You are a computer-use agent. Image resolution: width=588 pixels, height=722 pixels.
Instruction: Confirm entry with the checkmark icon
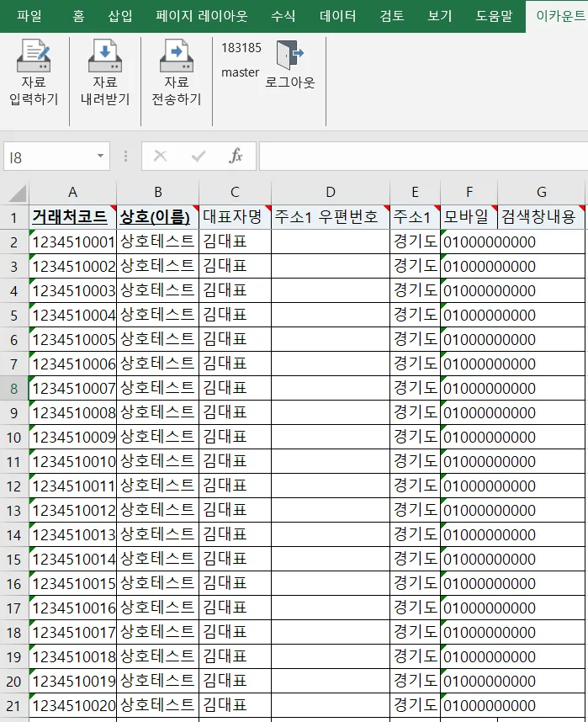pyautogui.click(x=199, y=156)
